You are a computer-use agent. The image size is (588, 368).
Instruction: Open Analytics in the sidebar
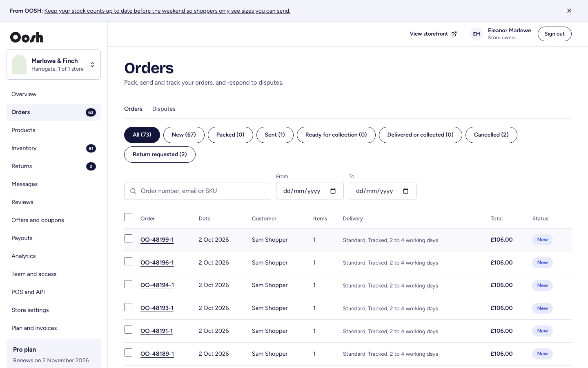point(53,256)
